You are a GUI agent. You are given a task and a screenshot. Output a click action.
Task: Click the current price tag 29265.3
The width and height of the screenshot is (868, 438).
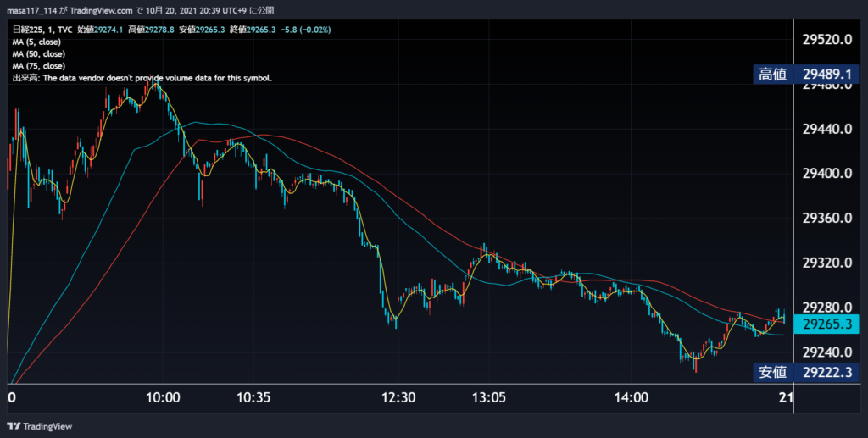click(x=826, y=324)
